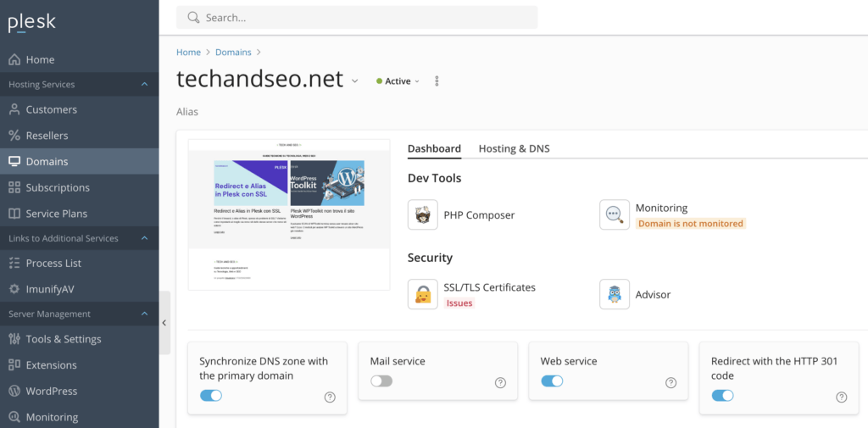Open the Advisor link
The image size is (868, 428).
(x=653, y=295)
